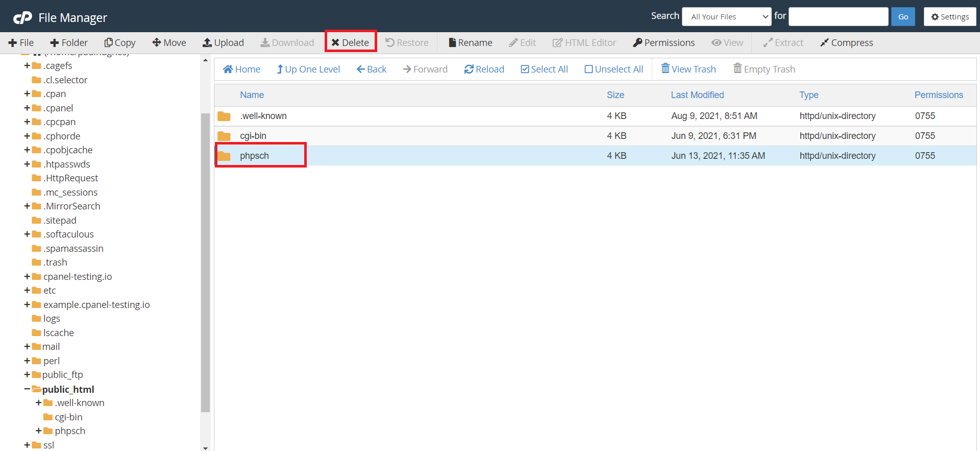Open the View Trash folder
Screen dimensions: 980x451
coord(689,69)
